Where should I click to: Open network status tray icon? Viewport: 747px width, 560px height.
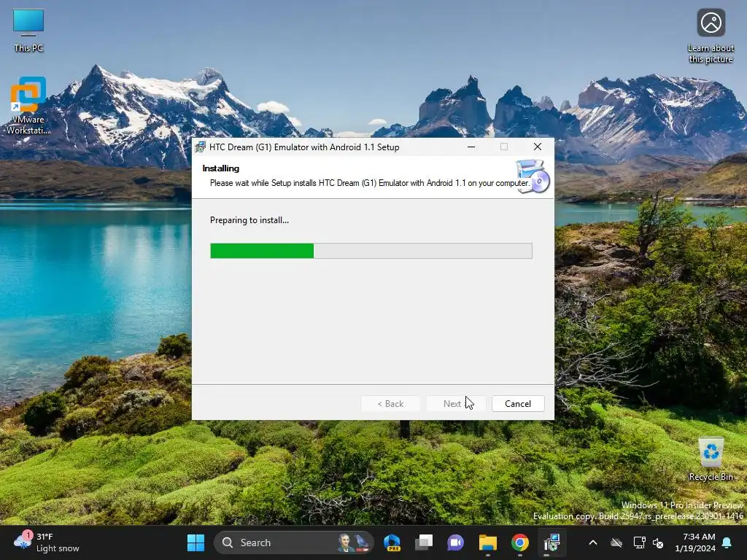(639, 542)
